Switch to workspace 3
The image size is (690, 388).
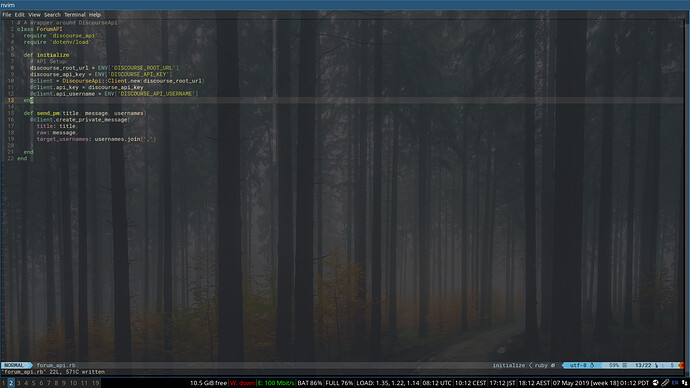click(x=18, y=383)
